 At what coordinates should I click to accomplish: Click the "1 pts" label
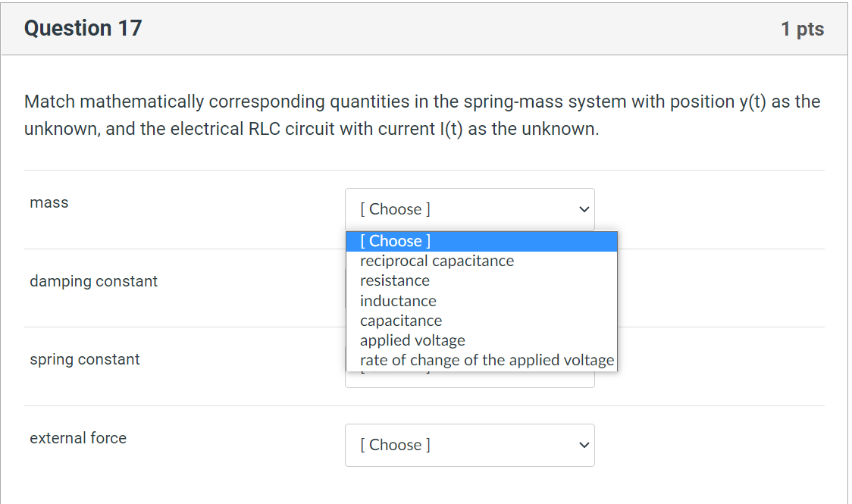click(802, 28)
